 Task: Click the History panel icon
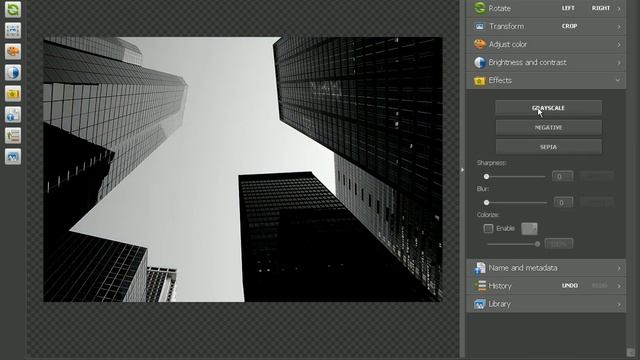click(480, 286)
